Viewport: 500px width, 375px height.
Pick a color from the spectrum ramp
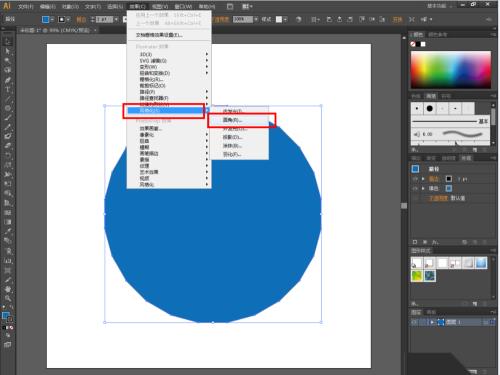point(451,70)
